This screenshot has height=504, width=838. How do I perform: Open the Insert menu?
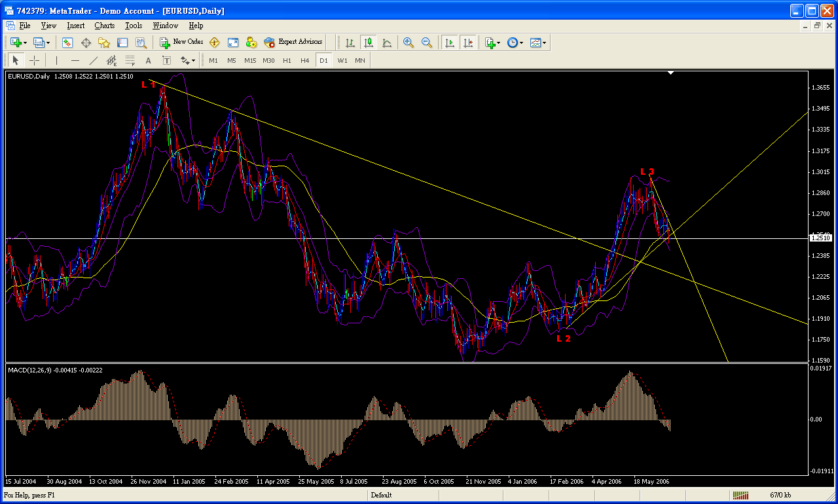click(75, 26)
